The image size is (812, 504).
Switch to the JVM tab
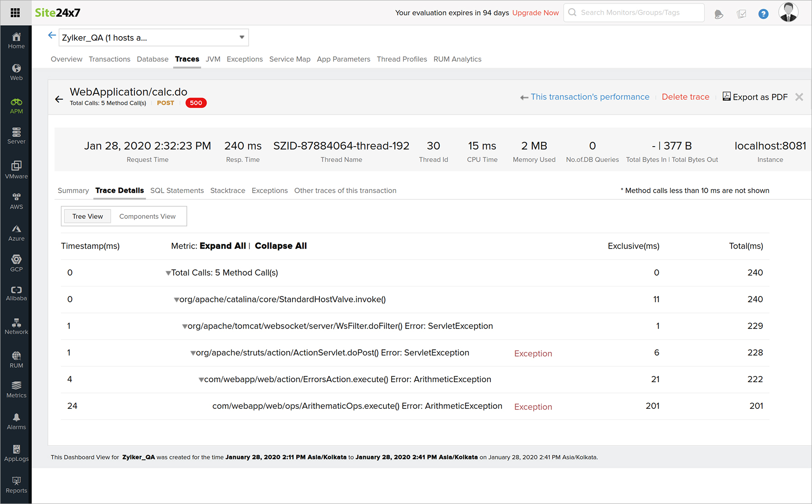[213, 59]
